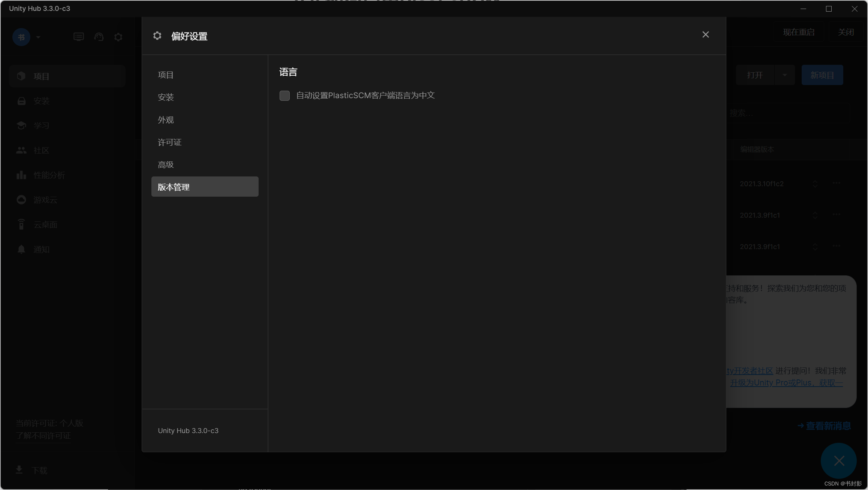Expand the account dropdown arrow
The image size is (868, 490).
coord(38,37)
